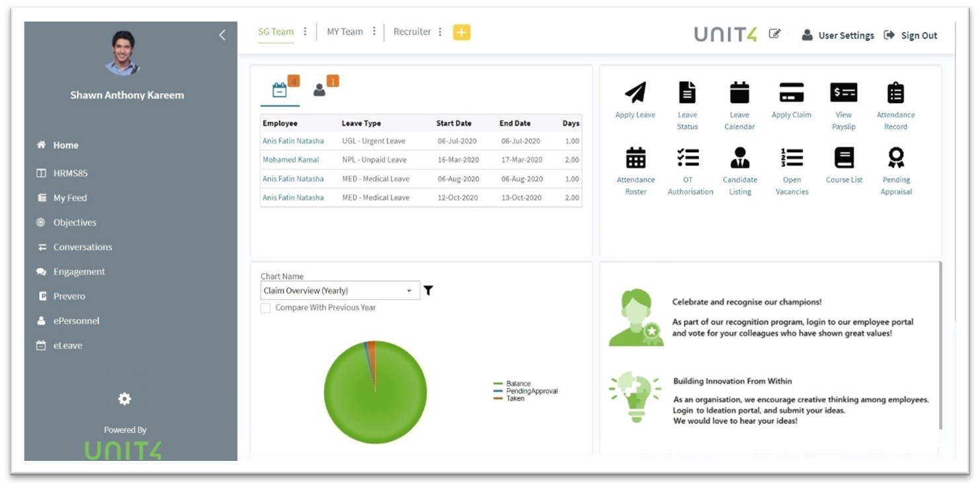Screen dimensions: 980x488
Task: Open Candidate Listing shortcut
Action: 740,171
